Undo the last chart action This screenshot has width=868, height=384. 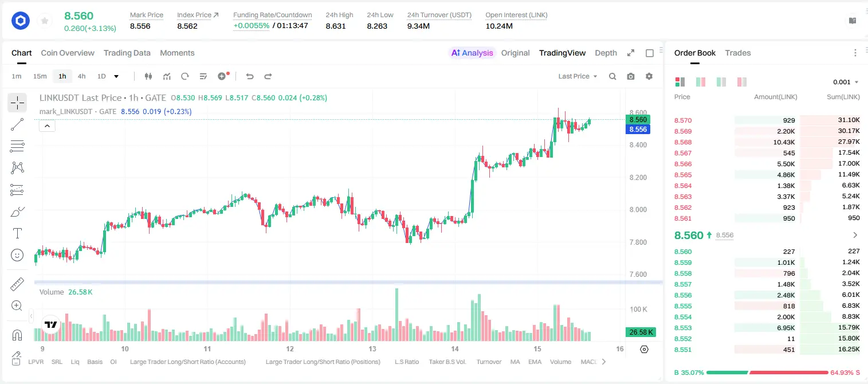point(250,76)
